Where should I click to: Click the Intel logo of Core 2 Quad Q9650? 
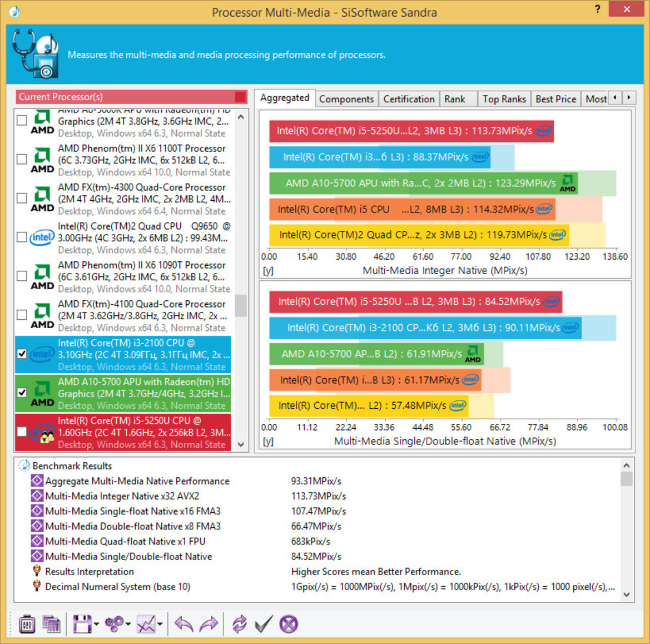pos(42,237)
